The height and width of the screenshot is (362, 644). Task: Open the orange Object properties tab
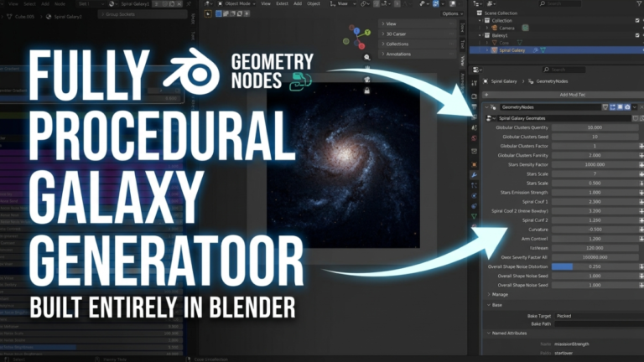[x=474, y=164]
